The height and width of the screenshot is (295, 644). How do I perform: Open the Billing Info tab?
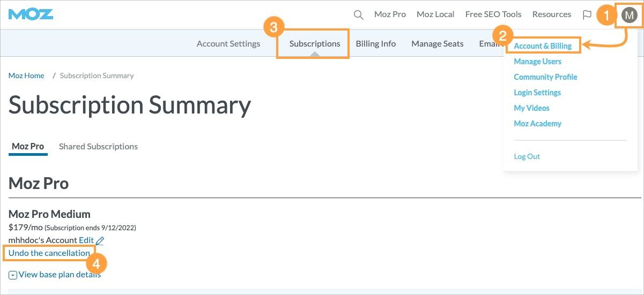pyautogui.click(x=375, y=44)
